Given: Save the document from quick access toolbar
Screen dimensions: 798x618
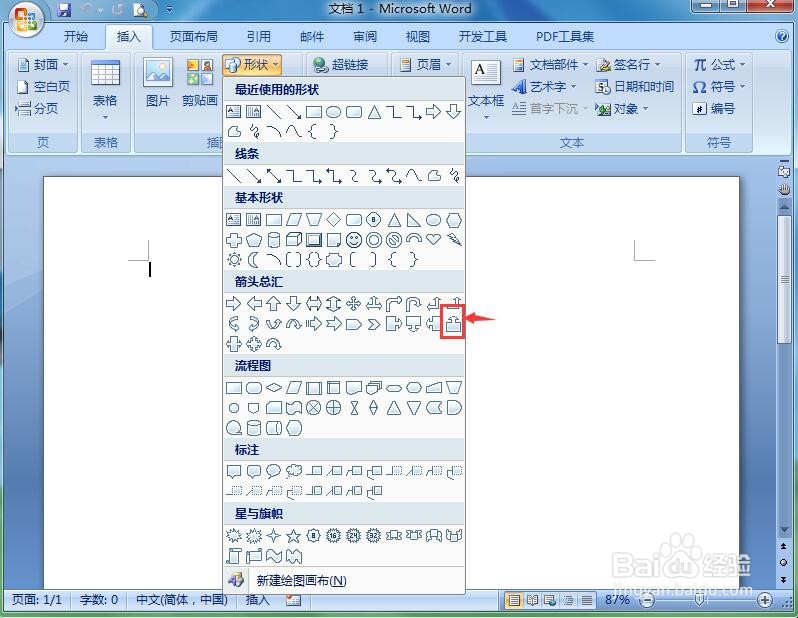Looking at the screenshot, I should coord(64,9).
